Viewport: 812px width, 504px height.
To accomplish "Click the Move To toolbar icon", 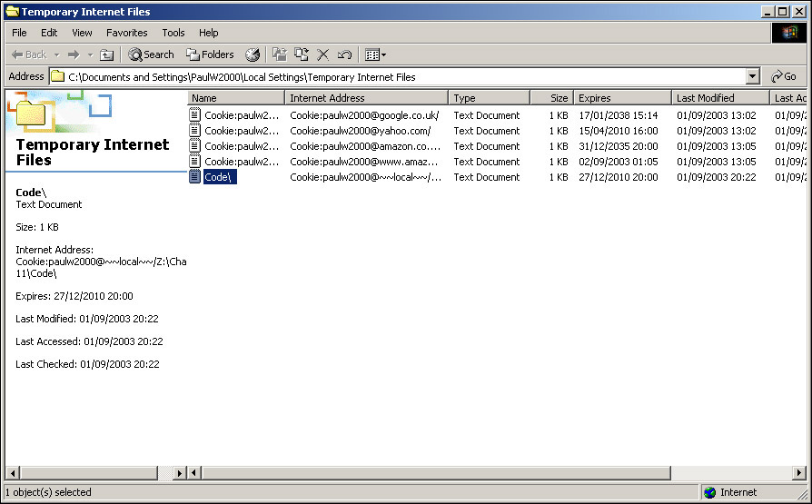I will (280, 54).
